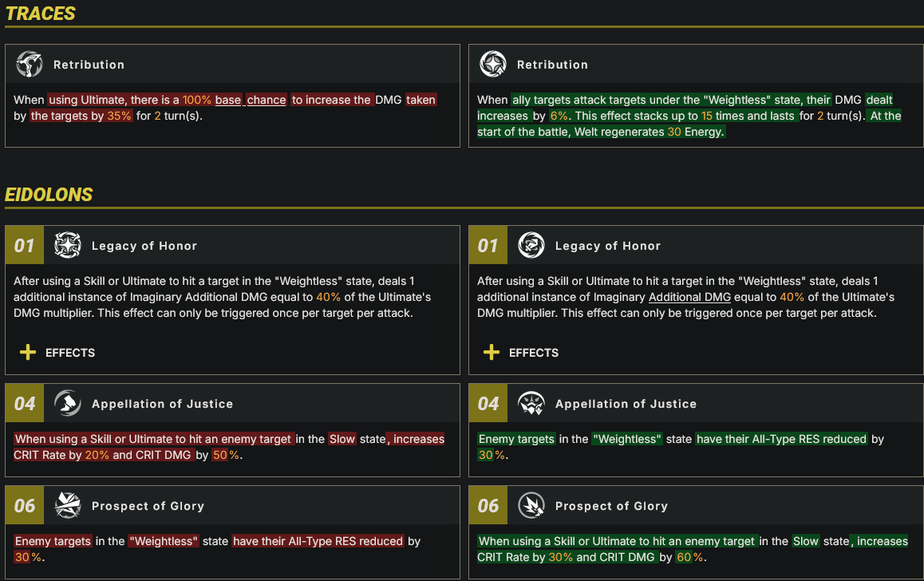This screenshot has width=924, height=581.
Task: Click the plus icon beside right EFFECTS
Action: 491,353
